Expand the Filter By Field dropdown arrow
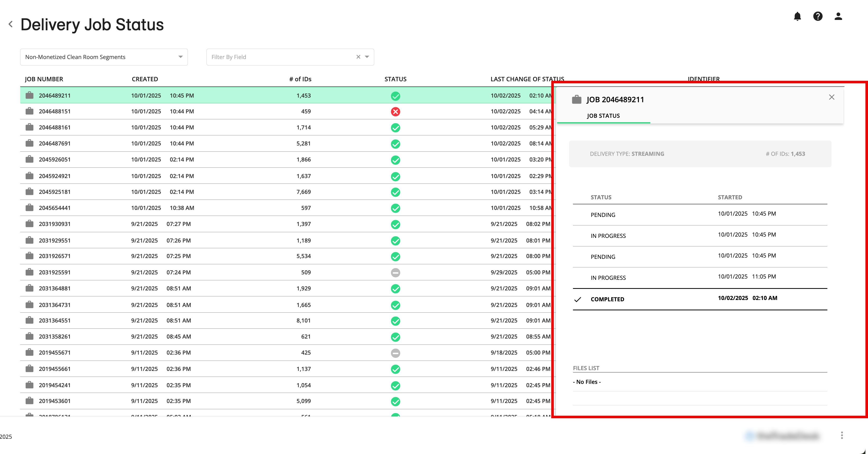 click(x=367, y=57)
